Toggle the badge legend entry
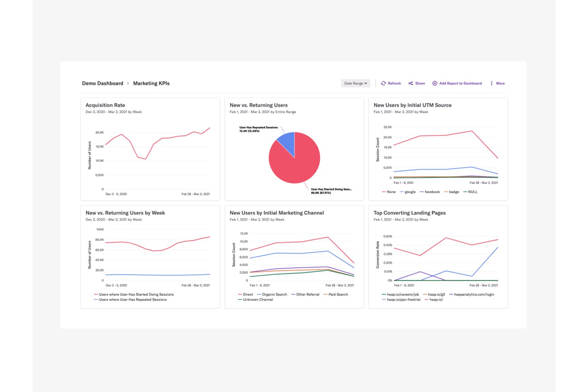This screenshot has height=392, width=588. click(451, 192)
